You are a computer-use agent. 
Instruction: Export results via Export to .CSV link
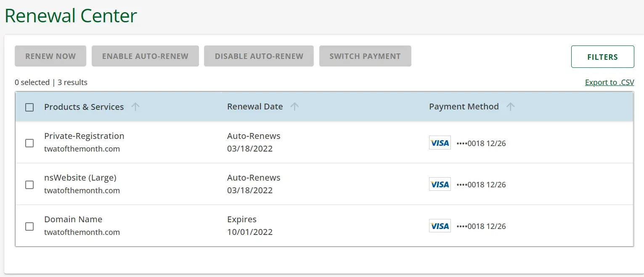[x=609, y=83]
